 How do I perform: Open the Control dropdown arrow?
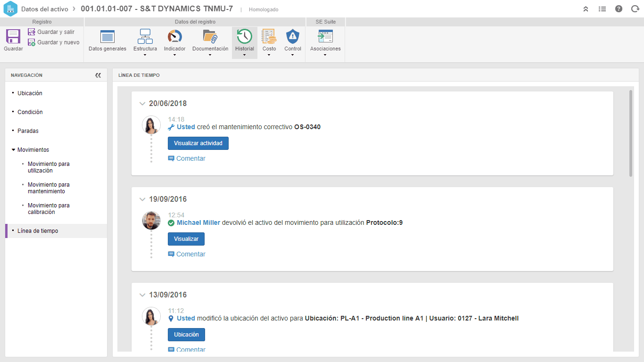[x=293, y=55]
